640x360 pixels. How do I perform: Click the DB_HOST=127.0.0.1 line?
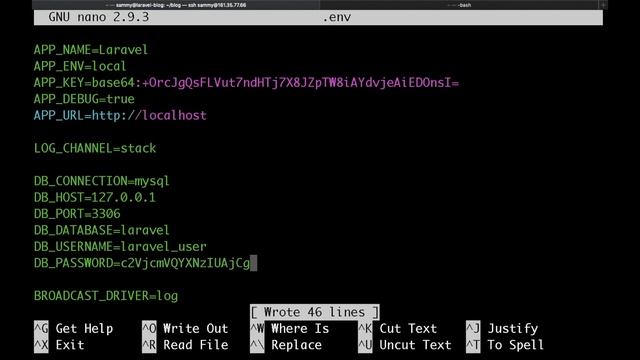95,198
